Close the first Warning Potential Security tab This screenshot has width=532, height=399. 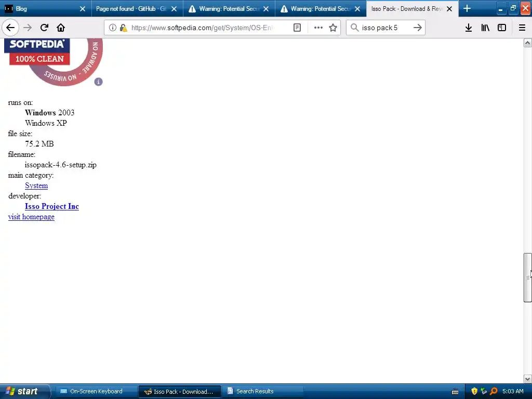pyautogui.click(x=266, y=9)
